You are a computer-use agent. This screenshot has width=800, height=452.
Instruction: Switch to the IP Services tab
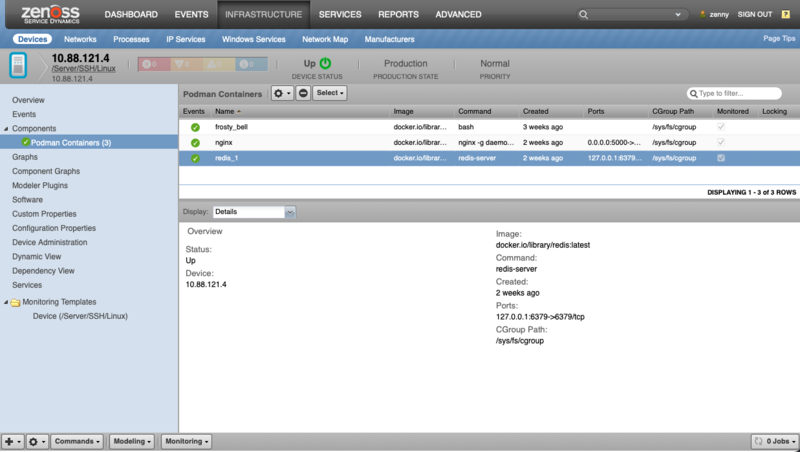186,39
